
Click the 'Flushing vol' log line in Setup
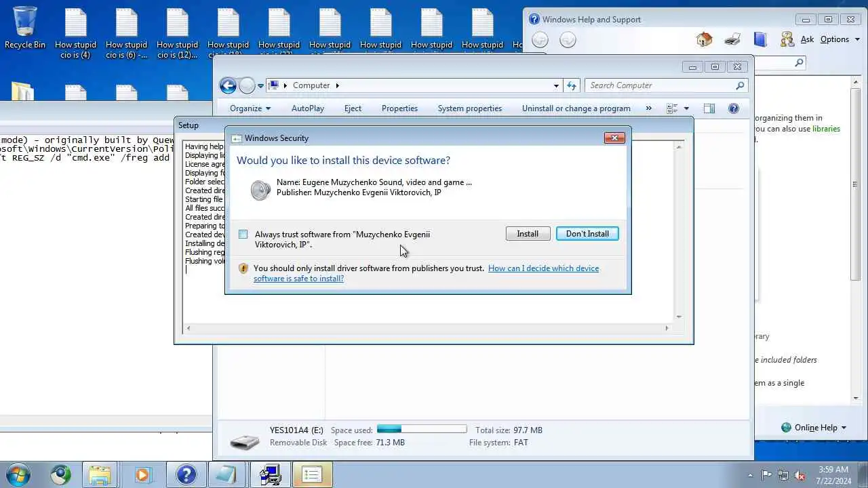(204, 261)
